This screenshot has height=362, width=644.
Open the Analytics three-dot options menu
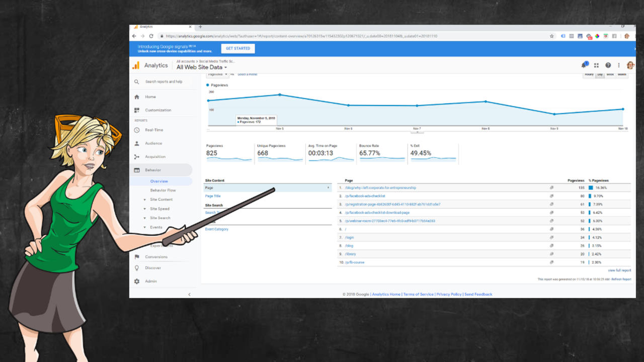point(619,65)
